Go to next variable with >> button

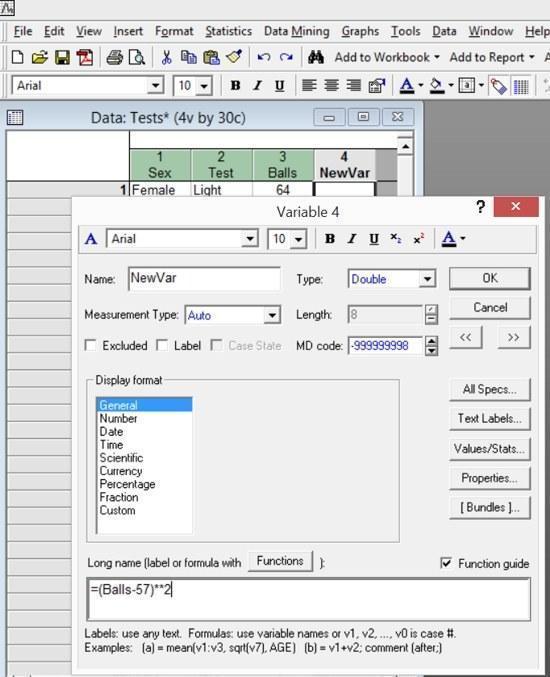pyautogui.click(x=513, y=337)
